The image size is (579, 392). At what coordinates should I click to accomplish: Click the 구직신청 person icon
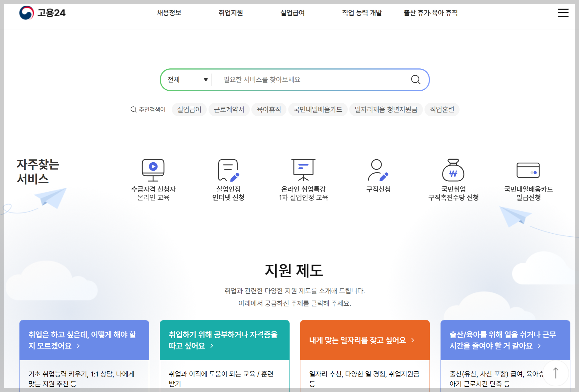point(378,170)
